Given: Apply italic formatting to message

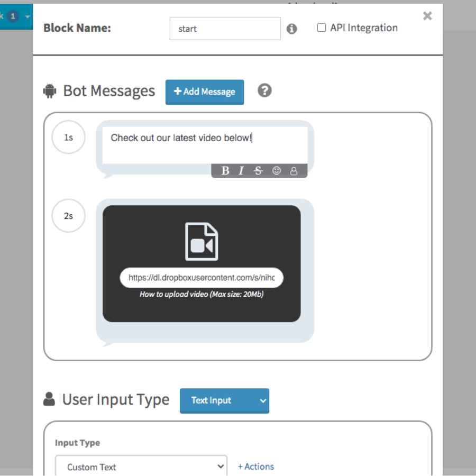Looking at the screenshot, I should 241,171.
